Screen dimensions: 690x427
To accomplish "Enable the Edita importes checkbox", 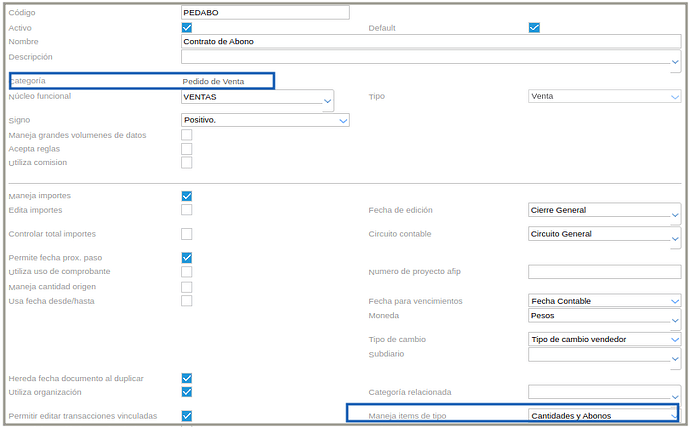I will (187, 210).
